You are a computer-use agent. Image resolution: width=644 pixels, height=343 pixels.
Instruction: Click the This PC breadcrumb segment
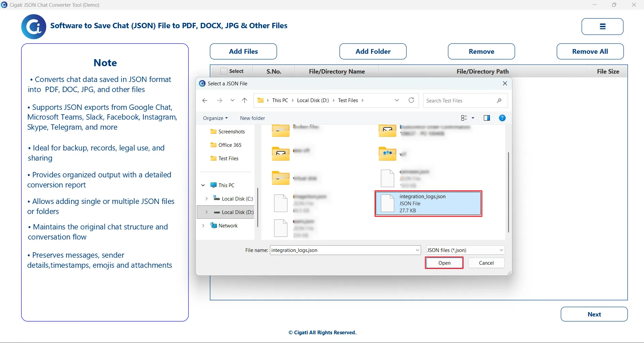pos(280,100)
